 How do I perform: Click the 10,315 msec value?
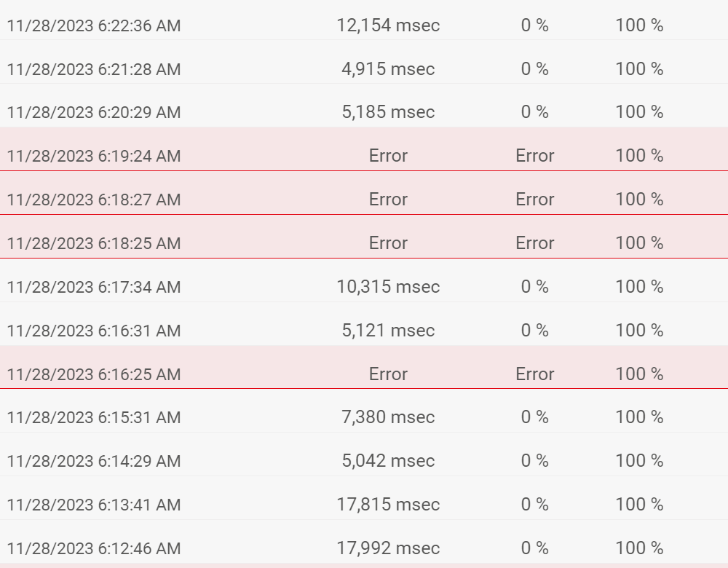tap(388, 287)
